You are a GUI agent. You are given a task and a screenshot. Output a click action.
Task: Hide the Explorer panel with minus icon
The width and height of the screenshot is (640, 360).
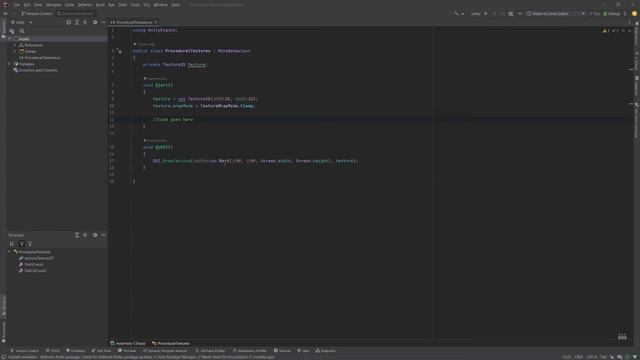(103, 22)
